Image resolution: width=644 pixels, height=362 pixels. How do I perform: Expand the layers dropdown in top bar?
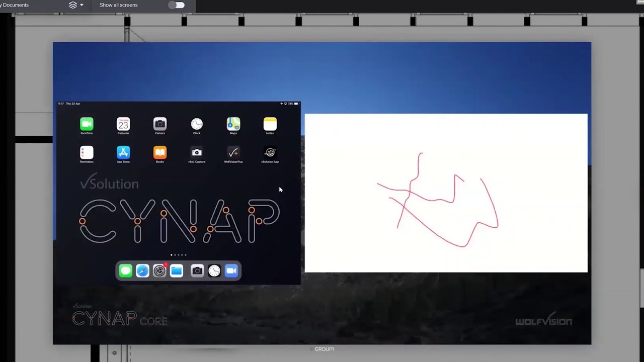76,5
